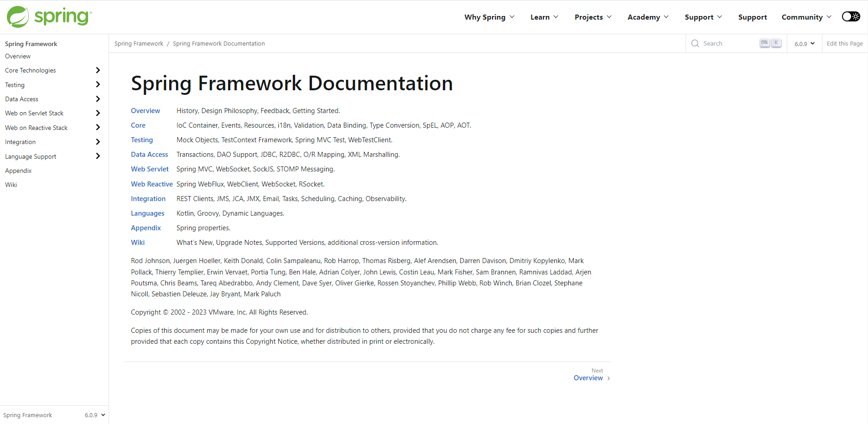Click 'Kotlin, Groovy, Dynamic Languages.' text

[230, 213]
